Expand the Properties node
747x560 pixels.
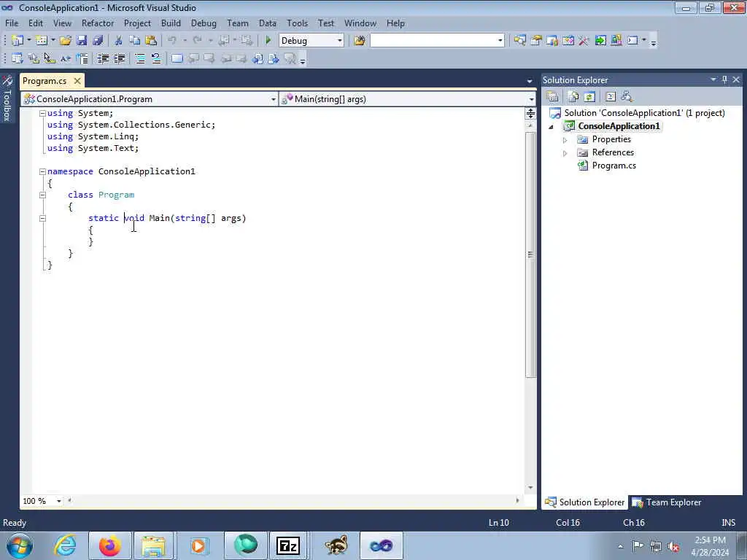tap(565, 140)
